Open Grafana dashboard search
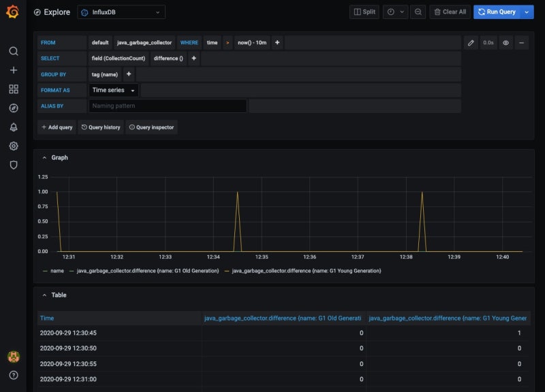This screenshot has height=392, width=545. (x=14, y=51)
